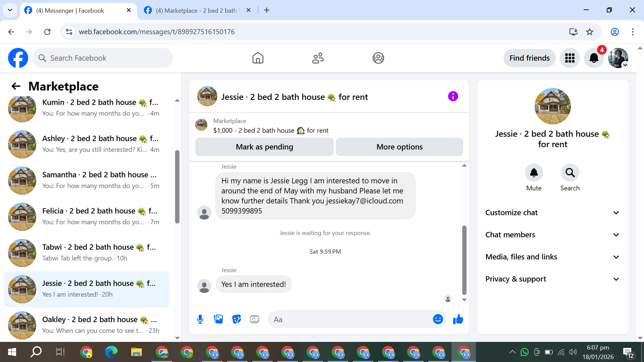Attach a photo using image icon
Viewport: 644px width, 362px height.
218,319
